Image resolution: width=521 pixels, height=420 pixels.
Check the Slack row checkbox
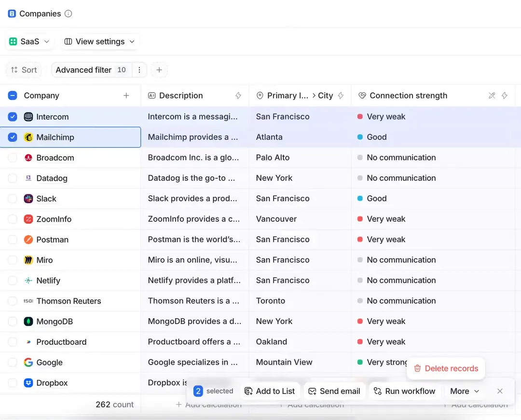[12, 199]
